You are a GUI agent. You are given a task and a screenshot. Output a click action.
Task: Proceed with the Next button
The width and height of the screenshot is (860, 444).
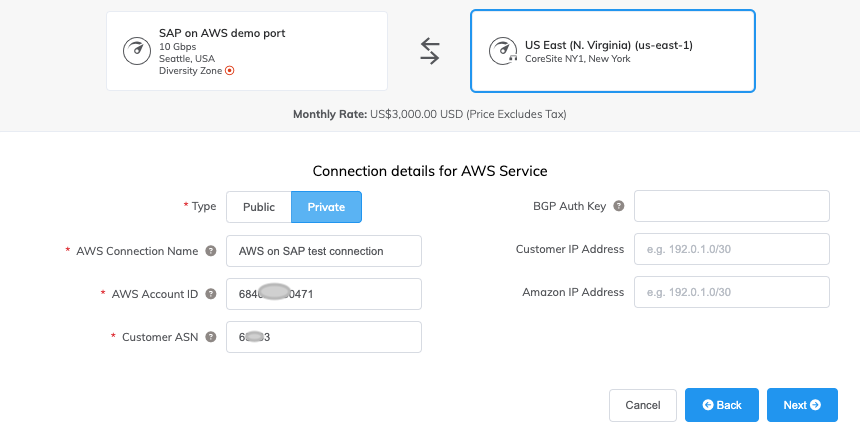coord(802,405)
